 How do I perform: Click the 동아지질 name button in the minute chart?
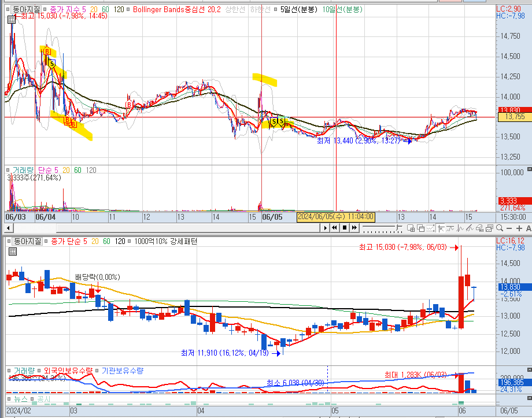pos(27,9)
